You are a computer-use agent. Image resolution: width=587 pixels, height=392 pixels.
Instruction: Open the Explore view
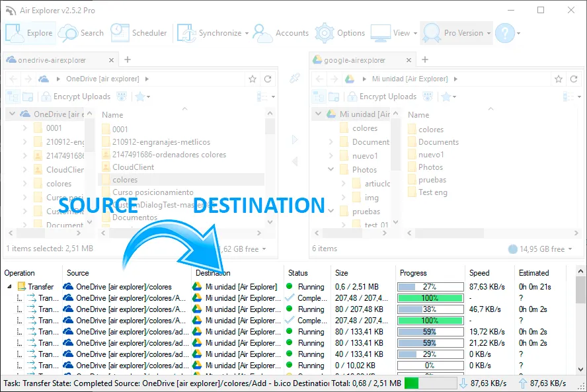(29, 33)
